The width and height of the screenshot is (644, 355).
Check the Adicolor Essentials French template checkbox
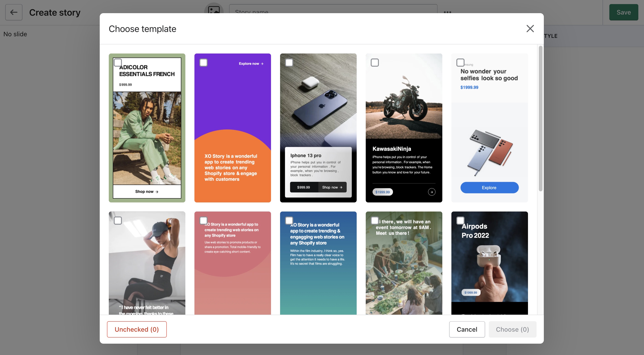pyautogui.click(x=118, y=62)
